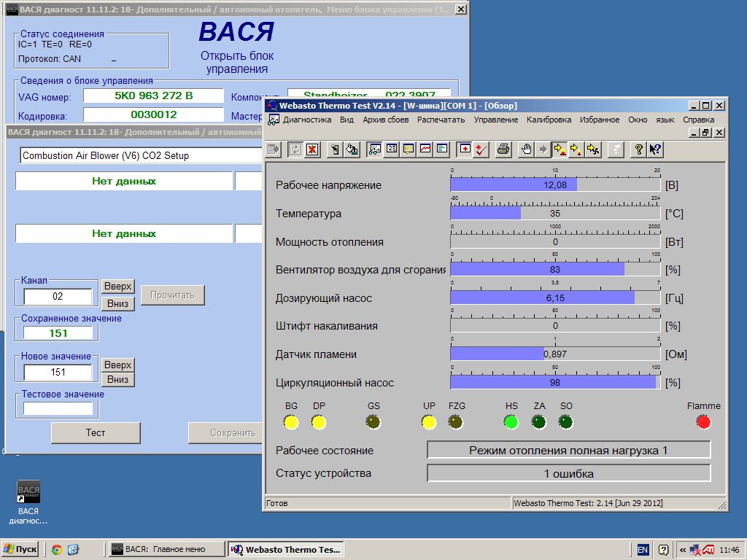Open the Калибровка menu
Screen dimensions: 747x560
click(549, 120)
